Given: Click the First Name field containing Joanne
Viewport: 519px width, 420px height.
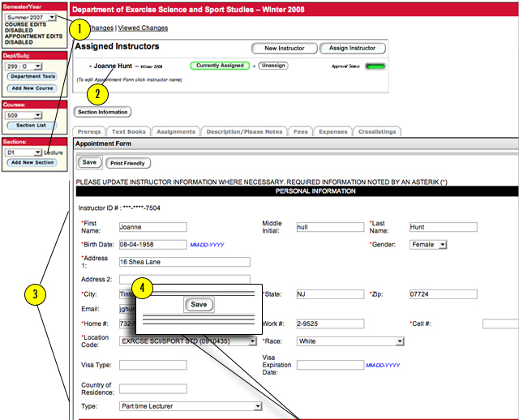Looking at the screenshot, I should [x=153, y=227].
